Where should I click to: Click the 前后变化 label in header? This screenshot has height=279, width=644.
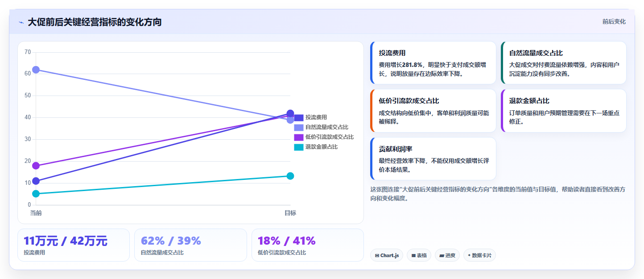[x=614, y=21]
